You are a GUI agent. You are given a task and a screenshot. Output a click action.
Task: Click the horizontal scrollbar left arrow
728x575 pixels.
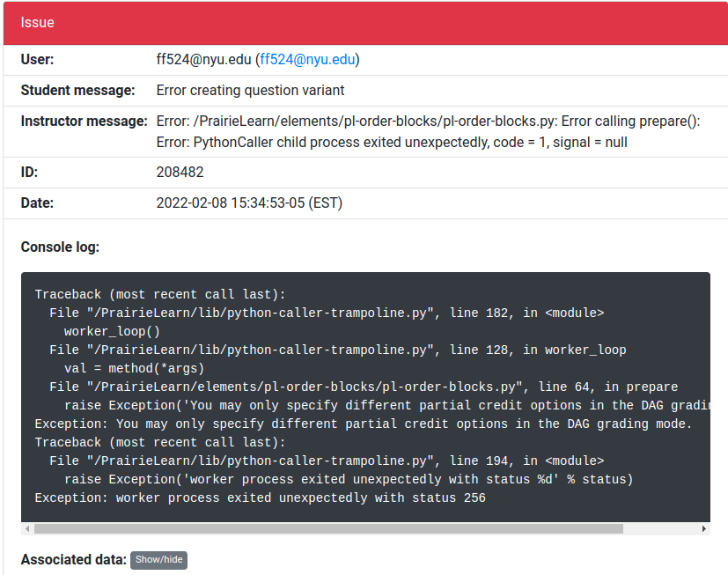(27, 529)
